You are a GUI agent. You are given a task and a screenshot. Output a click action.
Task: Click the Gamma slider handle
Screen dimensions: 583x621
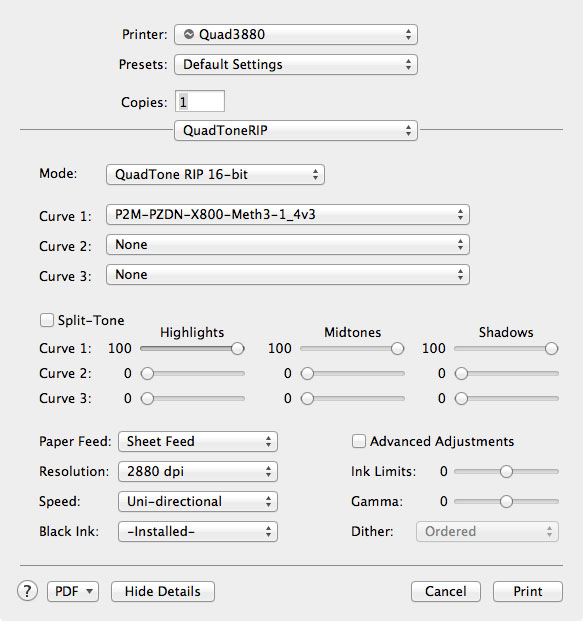(x=506, y=501)
